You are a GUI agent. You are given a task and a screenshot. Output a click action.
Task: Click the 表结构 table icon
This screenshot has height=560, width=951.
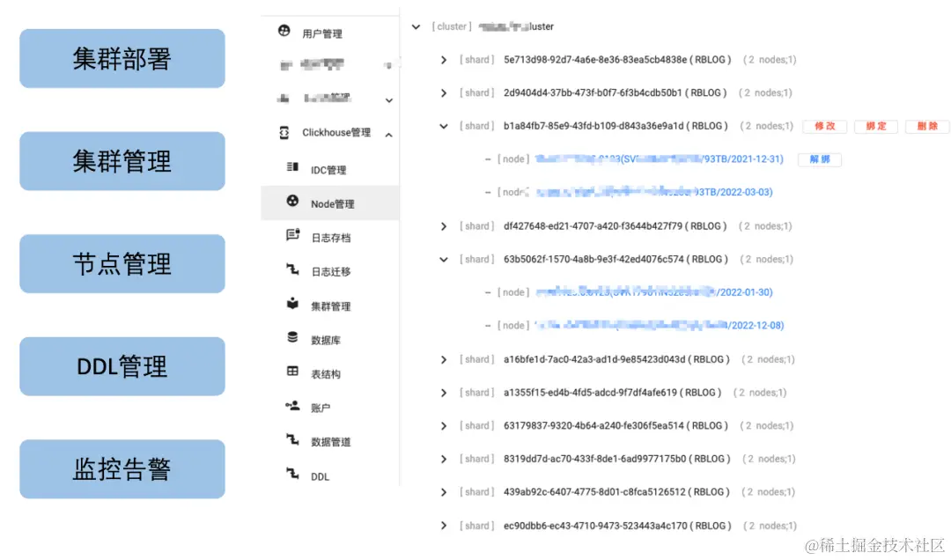tap(292, 371)
